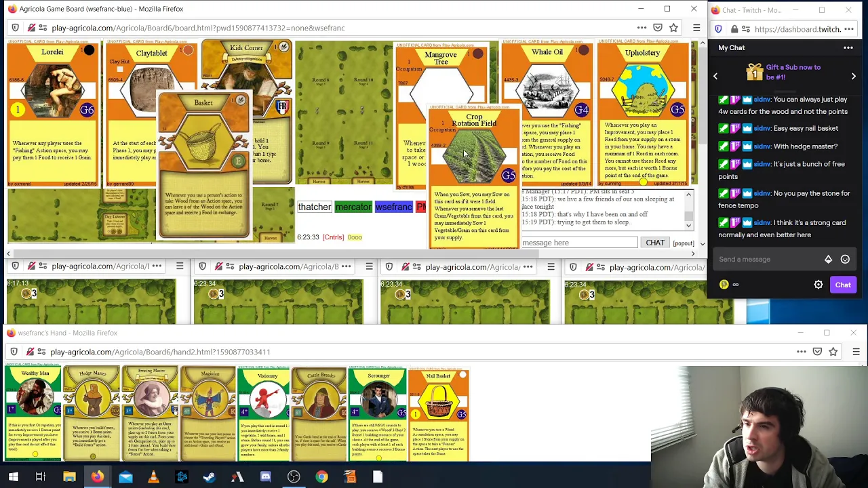868x488 pixels.
Task: Open the Mail app on taskbar
Action: (x=125, y=477)
